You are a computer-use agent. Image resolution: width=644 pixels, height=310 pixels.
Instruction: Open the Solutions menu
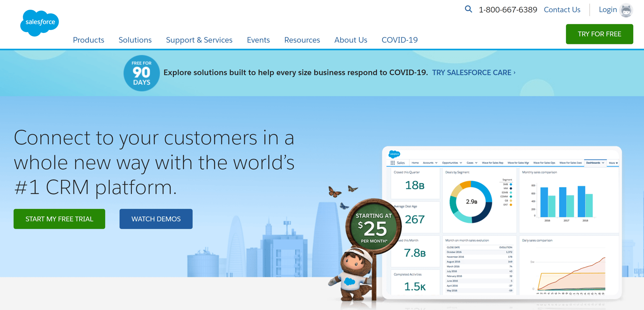[135, 40]
